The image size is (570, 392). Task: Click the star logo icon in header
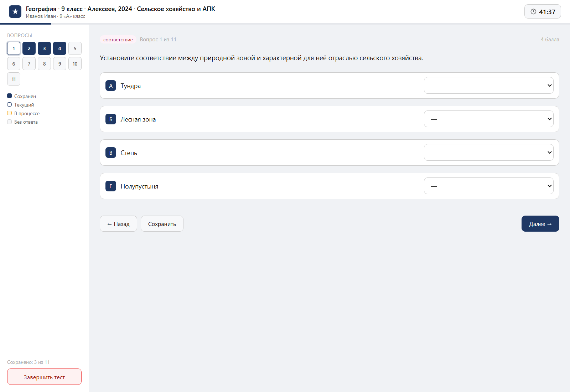pyautogui.click(x=15, y=12)
